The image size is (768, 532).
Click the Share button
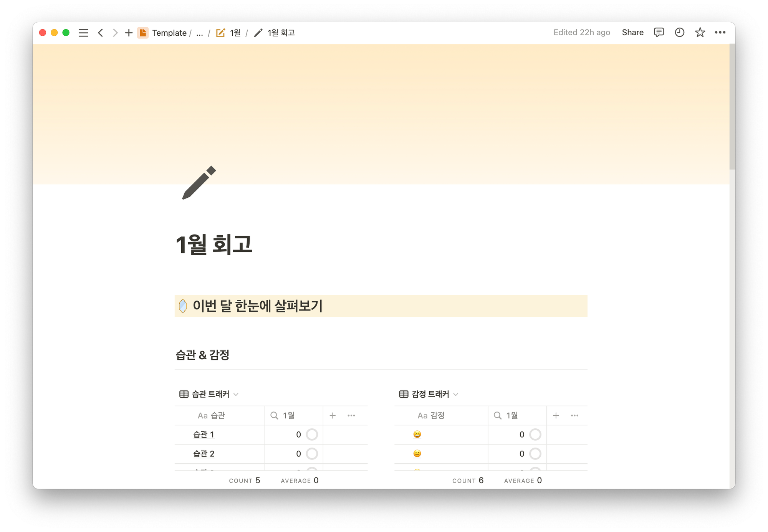(632, 33)
